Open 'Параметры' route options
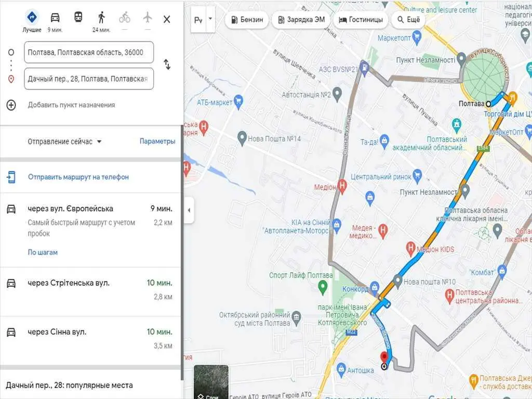Image resolution: width=532 pixels, height=399 pixels. click(x=157, y=141)
